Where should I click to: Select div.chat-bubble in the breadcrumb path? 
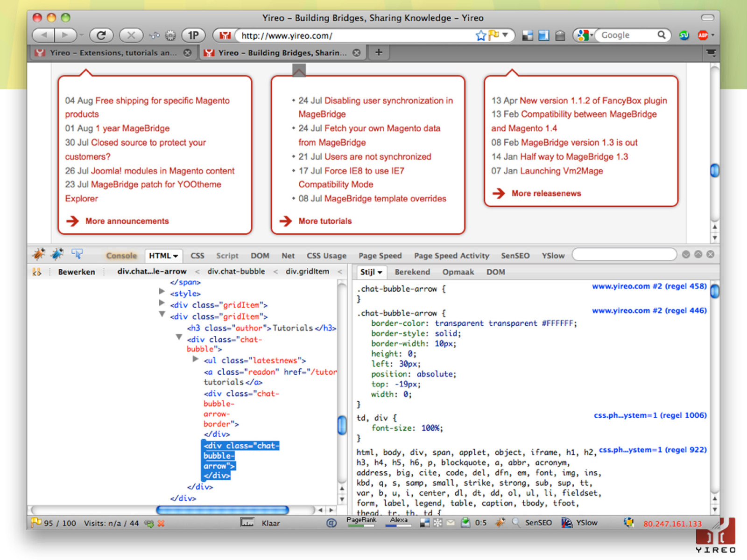[236, 271]
